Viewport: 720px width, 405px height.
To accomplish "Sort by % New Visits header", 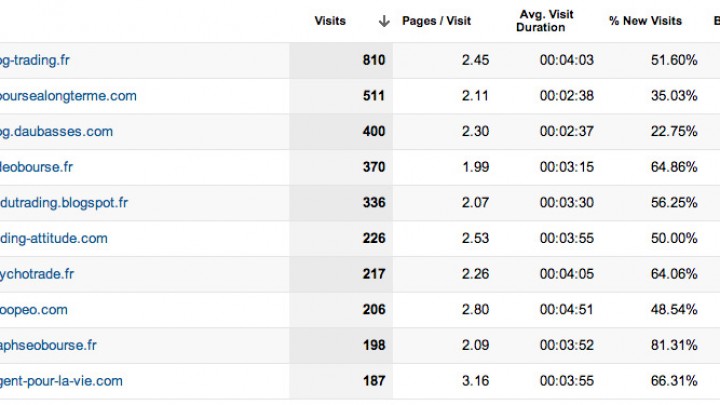I will coord(645,21).
